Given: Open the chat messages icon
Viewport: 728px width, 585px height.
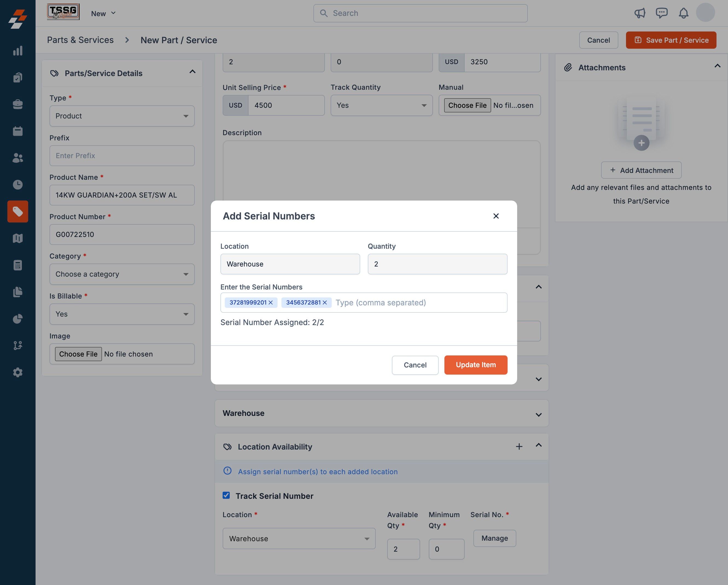Looking at the screenshot, I should pyautogui.click(x=661, y=13).
